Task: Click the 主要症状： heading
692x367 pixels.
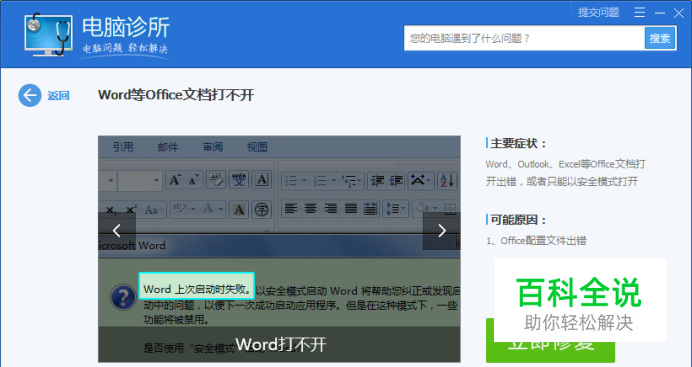Action: [518, 143]
